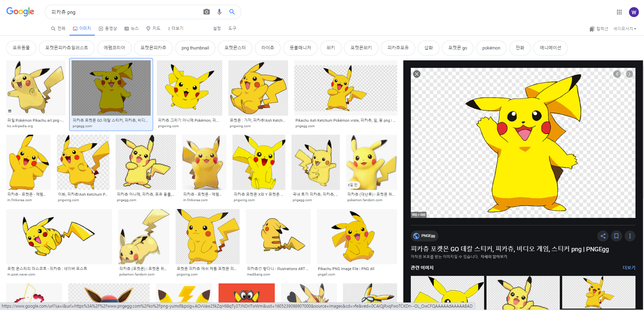The height and width of the screenshot is (311, 644).
Task: Go to previous image in preview
Action: pyautogui.click(x=617, y=74)
